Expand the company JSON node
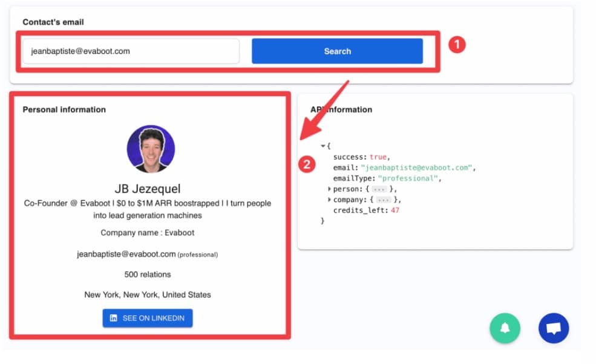Image resolution: width=596 pixels, height=364 pixels. tap(329, 200)
